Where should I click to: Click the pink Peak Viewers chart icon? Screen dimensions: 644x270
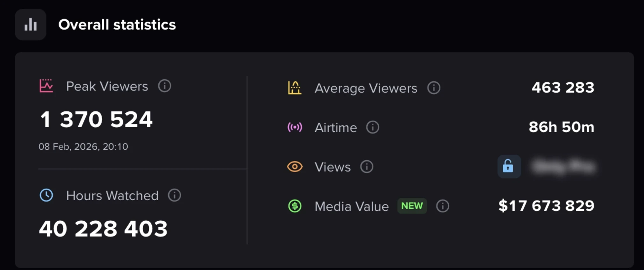pos(46,86)
